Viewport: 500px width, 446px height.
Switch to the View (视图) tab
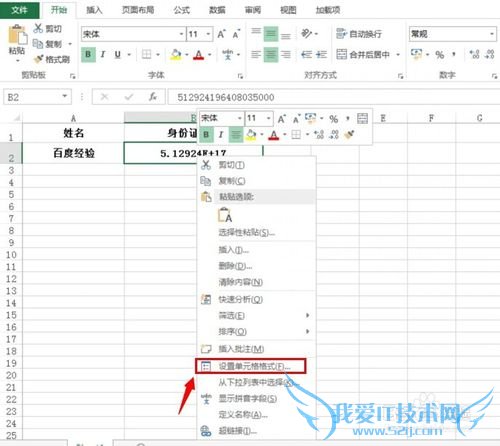pyautogui.click(x=288, y=10)
